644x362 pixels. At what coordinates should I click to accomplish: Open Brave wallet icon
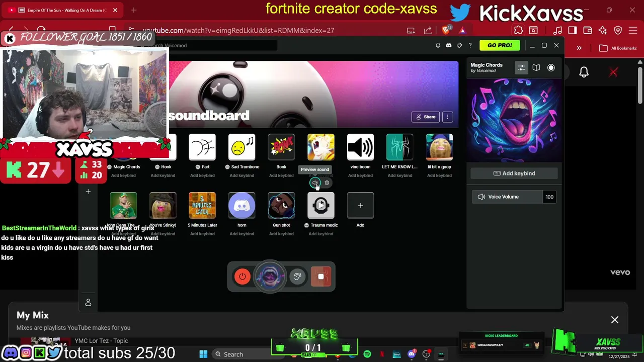click(x=587, y=30)
